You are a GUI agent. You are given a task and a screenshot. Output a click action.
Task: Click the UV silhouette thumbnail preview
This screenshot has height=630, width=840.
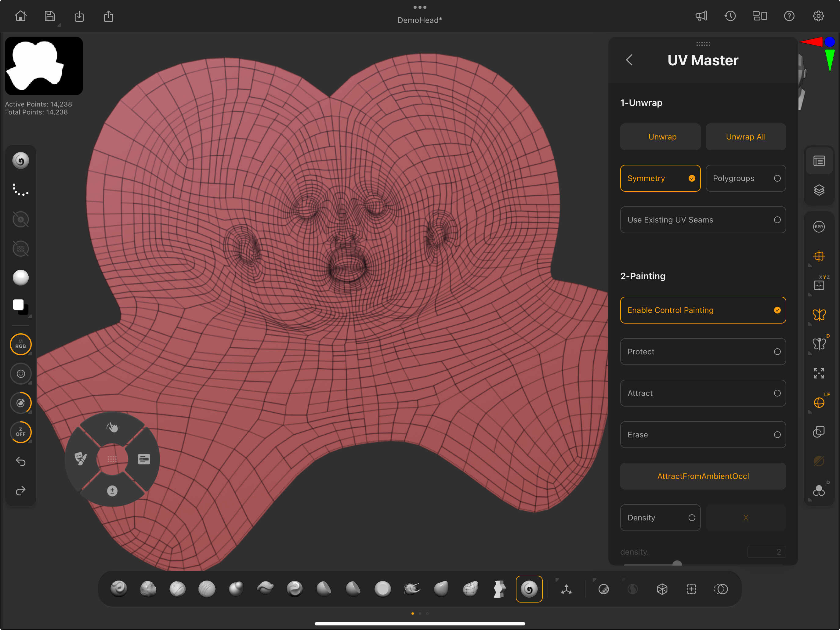click(x=44, y=66)
